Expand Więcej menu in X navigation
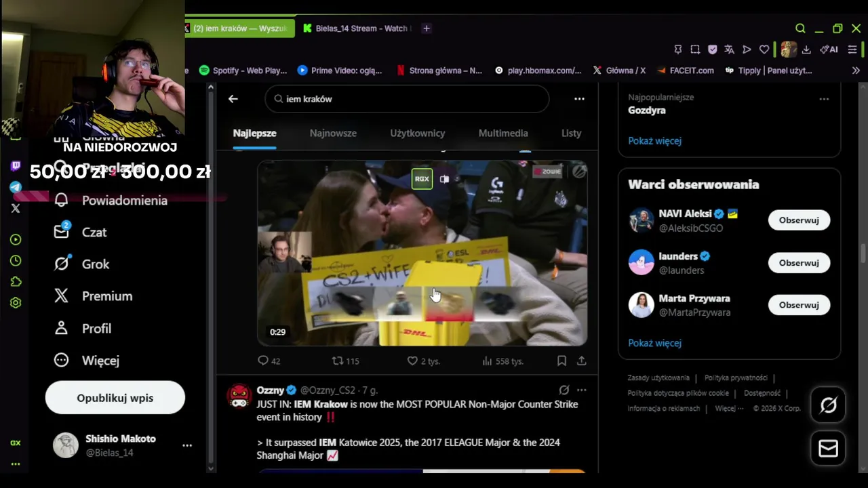Screen dimensions: 868x488 click(86, 361)
